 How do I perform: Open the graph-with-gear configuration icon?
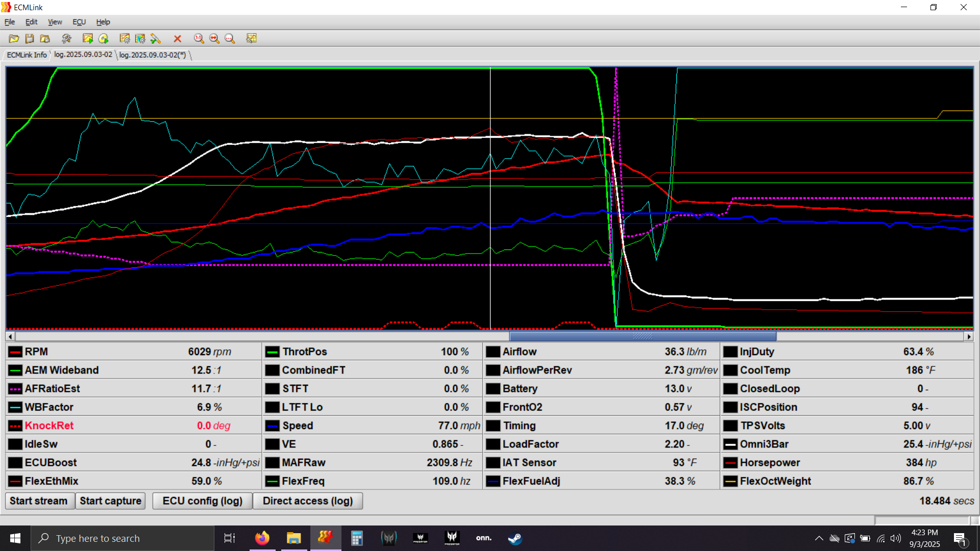(125, 39)
